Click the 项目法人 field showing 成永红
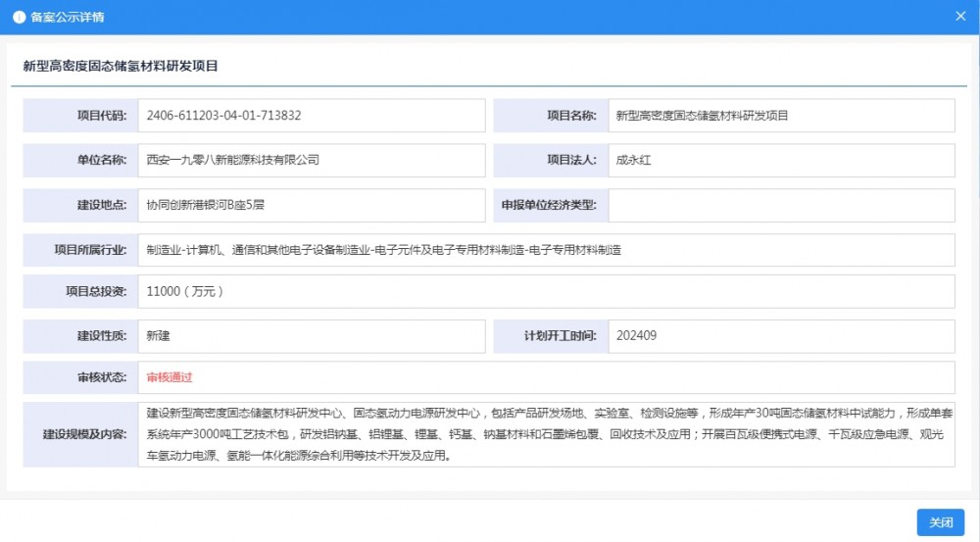 click(780, 160)
